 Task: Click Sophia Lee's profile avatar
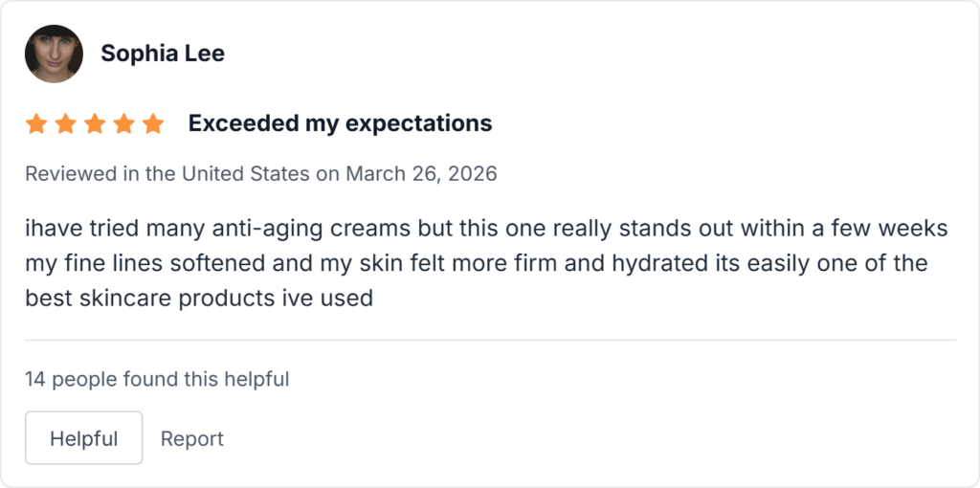pos(54,54)
